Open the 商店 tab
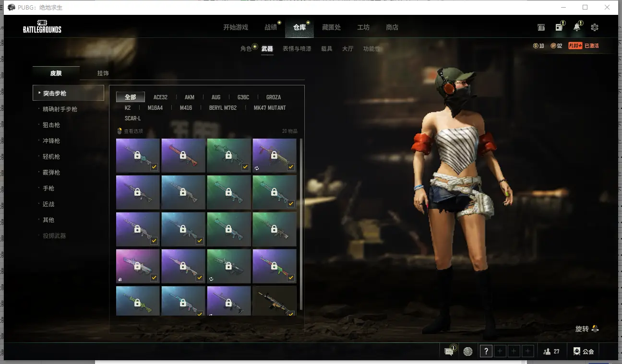The width and height of the screenshot is (622, 364). 392,27
